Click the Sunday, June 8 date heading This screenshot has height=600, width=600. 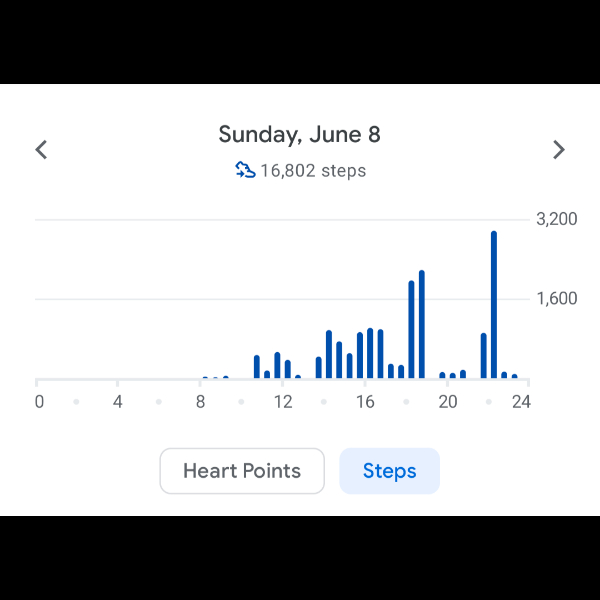point(300,135)
